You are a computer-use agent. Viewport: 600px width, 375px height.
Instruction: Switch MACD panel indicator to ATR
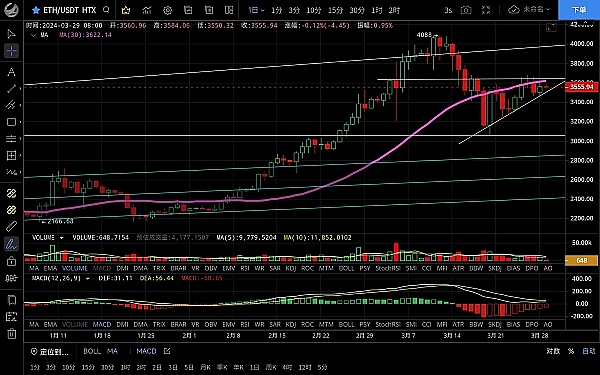458,324
